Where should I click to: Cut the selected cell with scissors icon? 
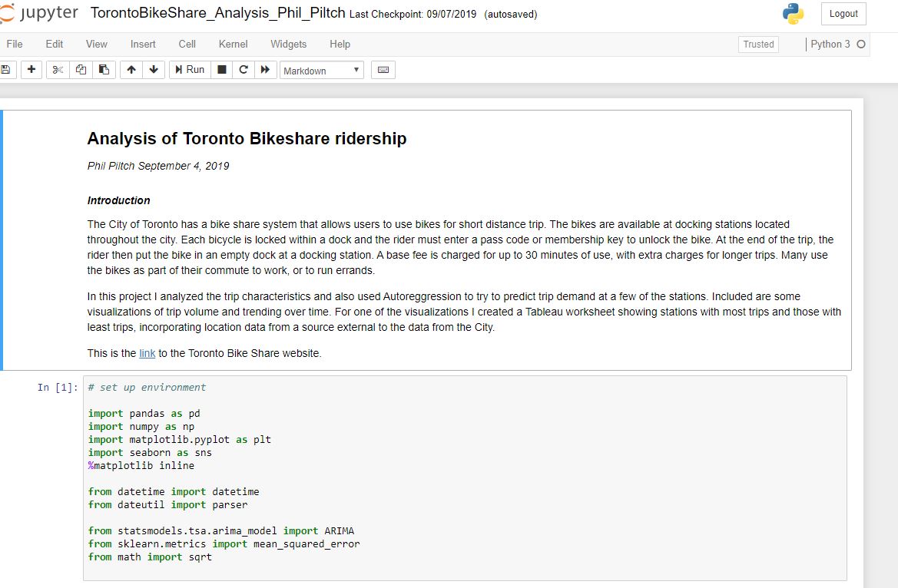(x=56, y=70)
